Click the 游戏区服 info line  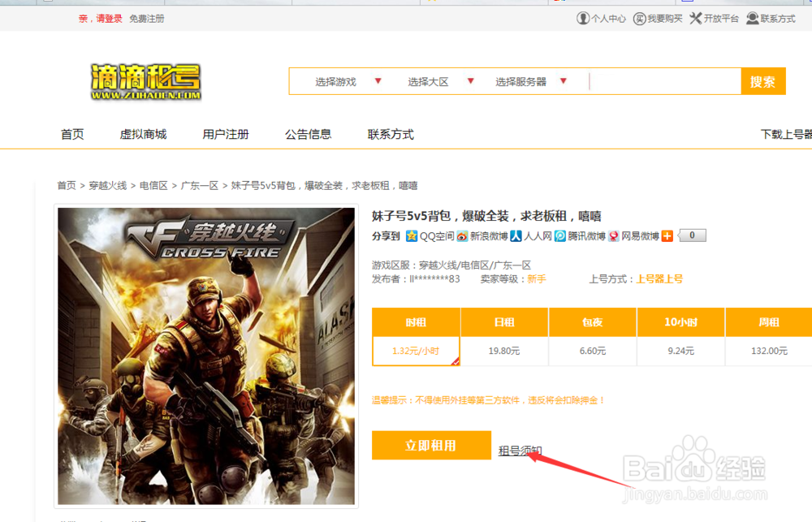(x=451, y=265)
